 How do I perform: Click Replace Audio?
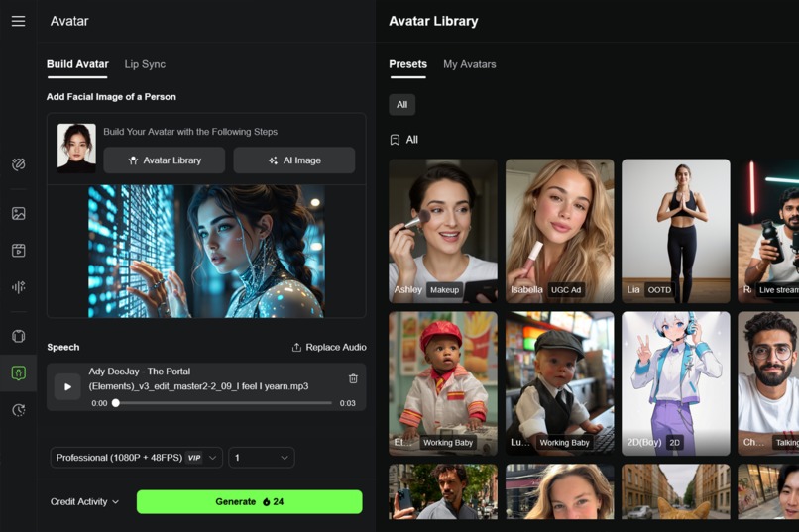329,347
